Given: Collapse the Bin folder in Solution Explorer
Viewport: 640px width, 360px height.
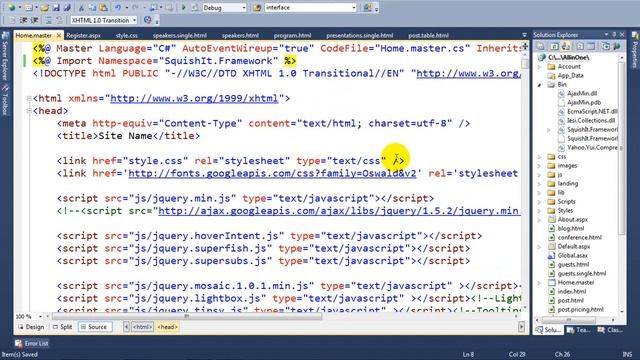Looking at the screenshot, I should pos(540,84).
